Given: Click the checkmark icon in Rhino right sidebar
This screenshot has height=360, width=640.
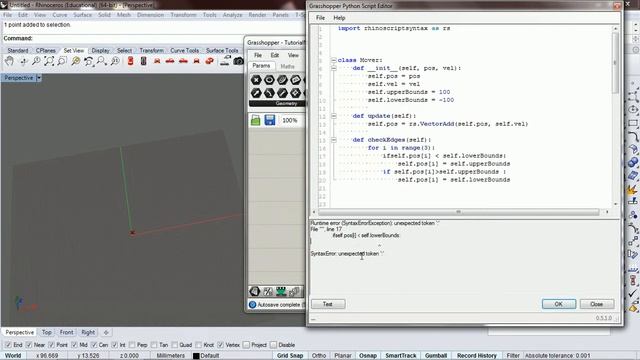Looking at the screenshot, I should coord(633,293).
